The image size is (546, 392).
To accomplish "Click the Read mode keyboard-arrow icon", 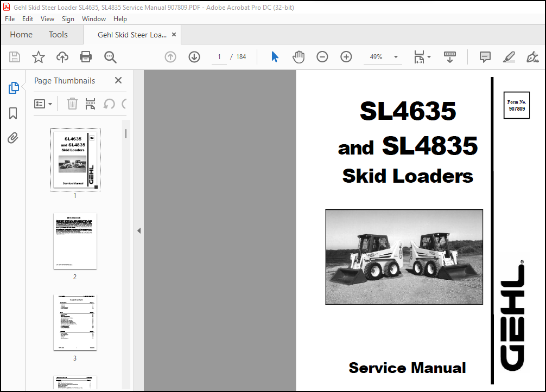I will point(450,57).
